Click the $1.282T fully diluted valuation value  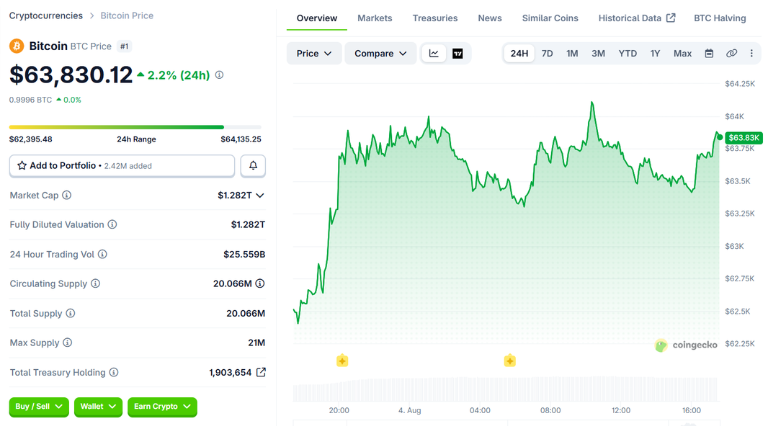248,224
